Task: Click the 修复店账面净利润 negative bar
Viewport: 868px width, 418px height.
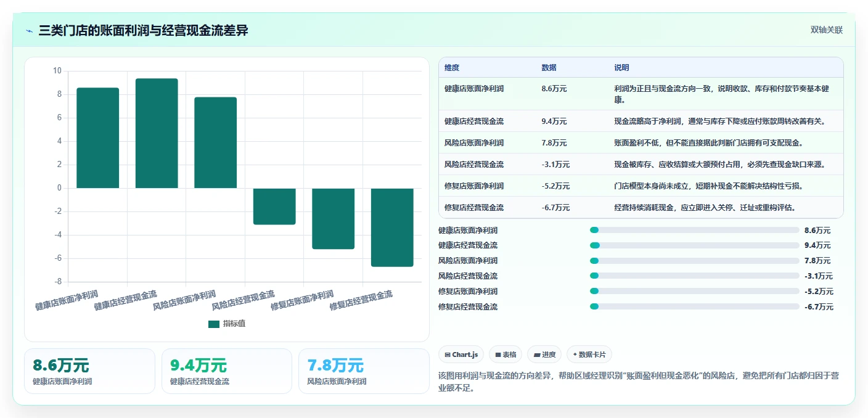Action: [333, 218]
